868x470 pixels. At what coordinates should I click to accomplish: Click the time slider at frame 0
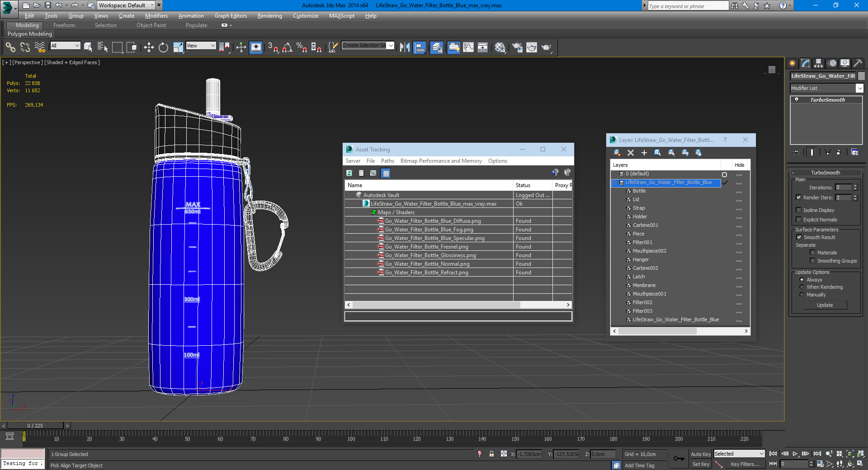tap(35, 426)
